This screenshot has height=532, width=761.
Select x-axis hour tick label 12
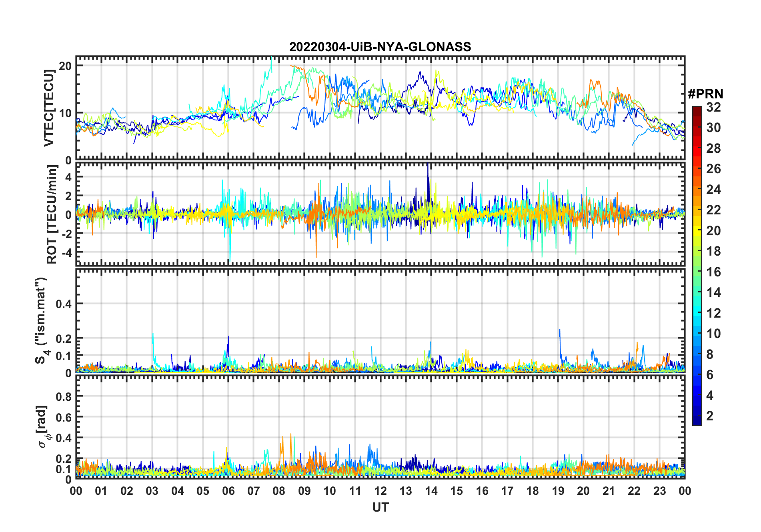coord(380,491)
